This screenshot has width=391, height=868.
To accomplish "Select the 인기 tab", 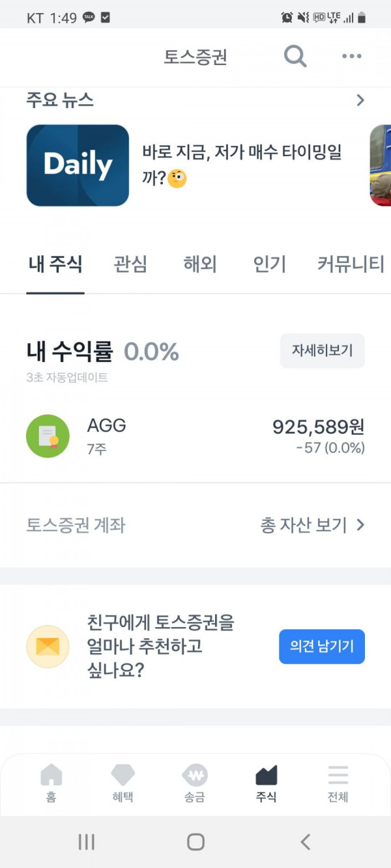I will pyautogui.click(x=270, y=264).
